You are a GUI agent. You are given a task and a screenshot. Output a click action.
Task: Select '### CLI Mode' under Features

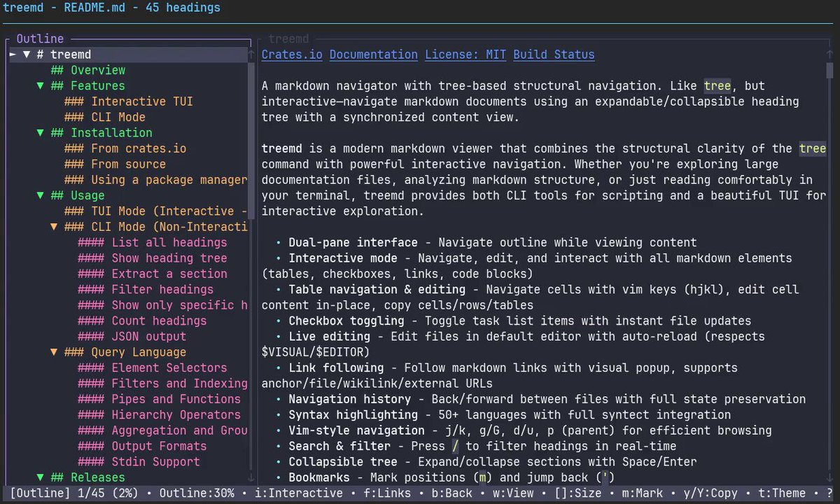[105, 117]
